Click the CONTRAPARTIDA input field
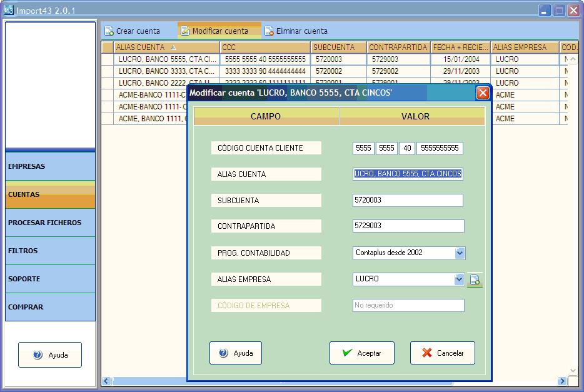Image resolution: width=584 pixels, height=392 pixels. (408, 226)
